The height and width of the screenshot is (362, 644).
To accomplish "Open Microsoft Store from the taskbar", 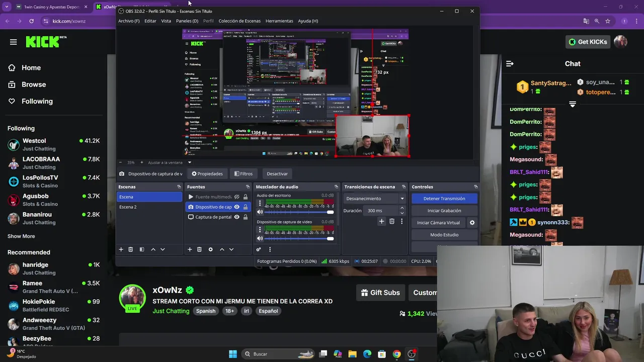I will click(382, 354).
